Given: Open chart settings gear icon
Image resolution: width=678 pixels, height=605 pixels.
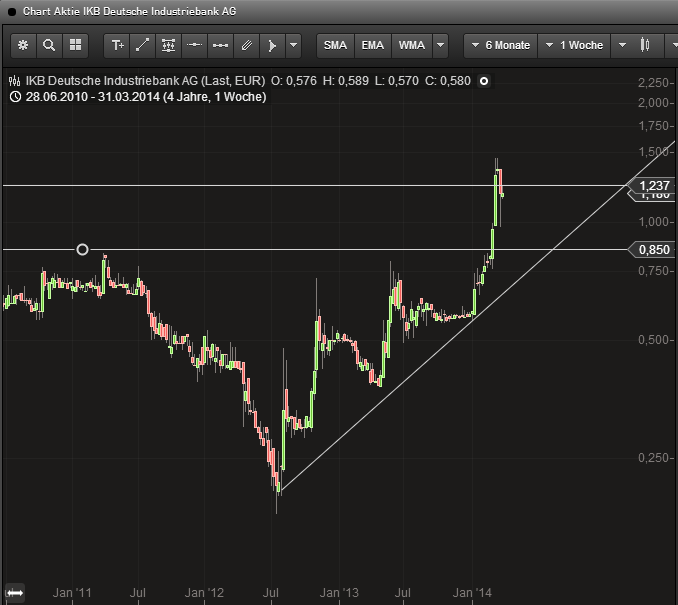Looking at the screenshot, I should pyautogui.click(x=23, y=45).
